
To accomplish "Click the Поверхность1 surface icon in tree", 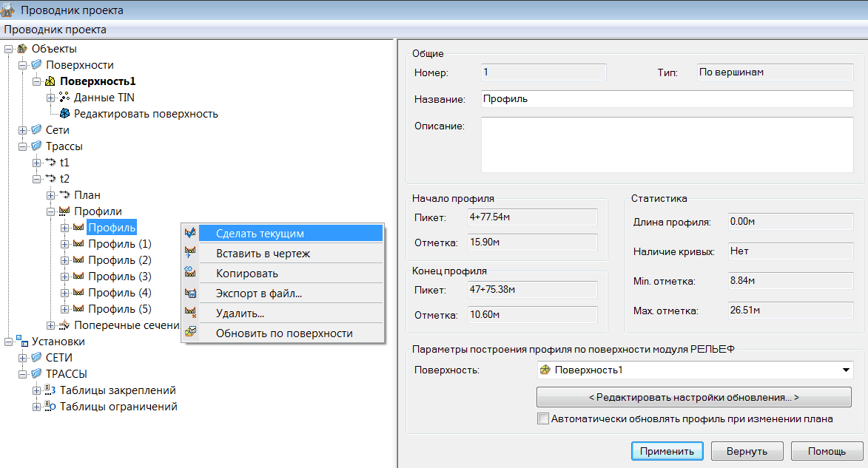I will click(50, 81).
